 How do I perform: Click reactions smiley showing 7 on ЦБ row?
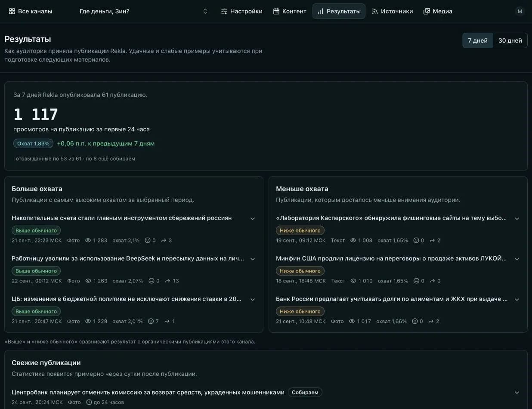coord(151,321)
